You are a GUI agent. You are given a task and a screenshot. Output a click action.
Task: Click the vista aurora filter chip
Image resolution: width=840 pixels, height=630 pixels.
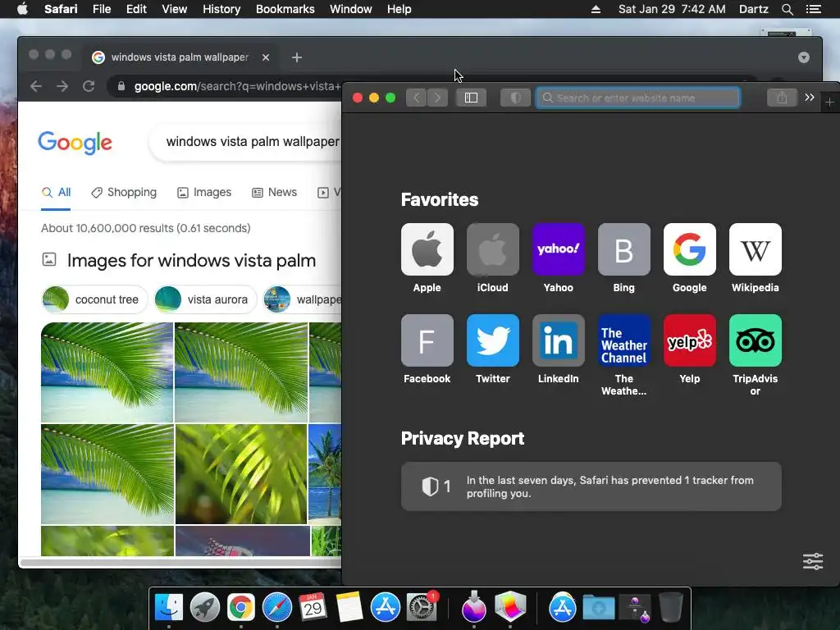pos(205,299)
